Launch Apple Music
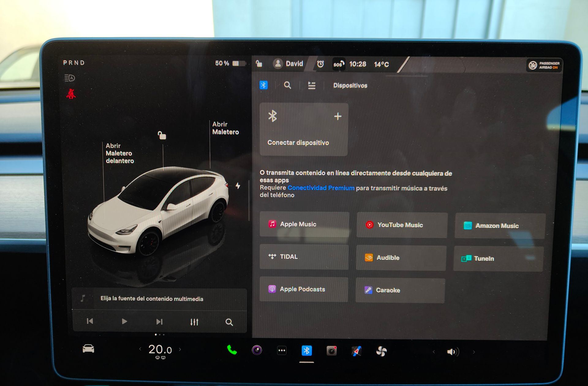Screen dimensions: 588x386 pyautogui.click(x=304, y=224)
